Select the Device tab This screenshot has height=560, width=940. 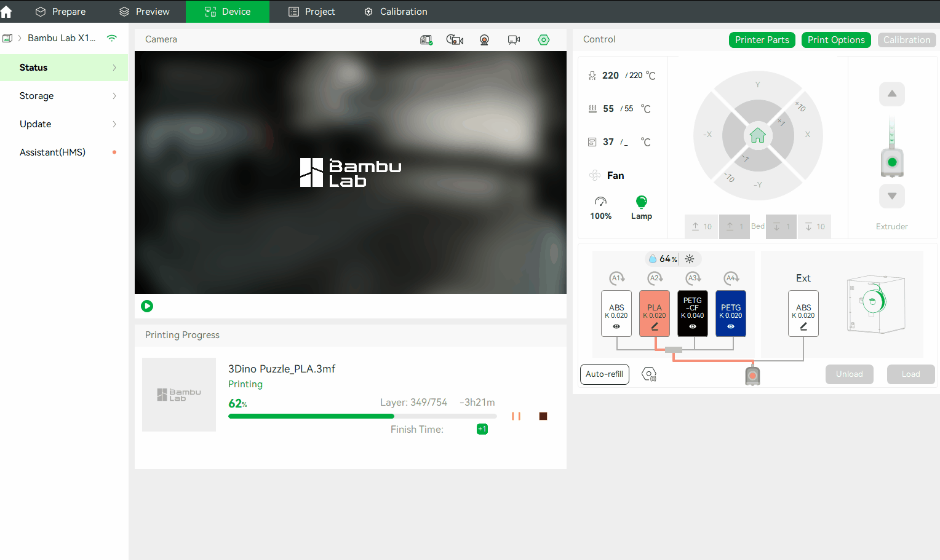click(x=228, y=12)
